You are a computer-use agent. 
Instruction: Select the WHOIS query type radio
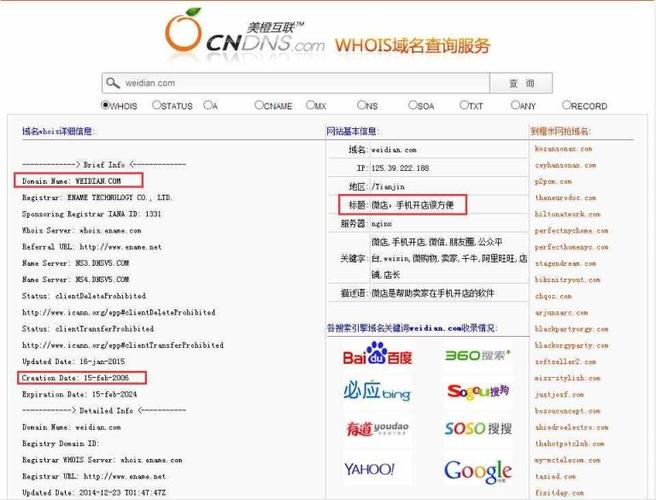(x=105, y=105)
